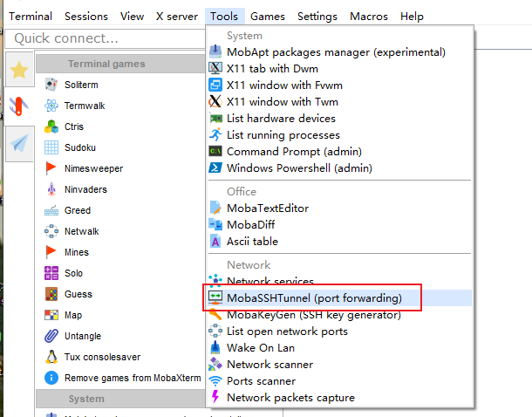Launch the Mines flag icon
This screenshot has width=532, height=417.
[x=51, y=252]
